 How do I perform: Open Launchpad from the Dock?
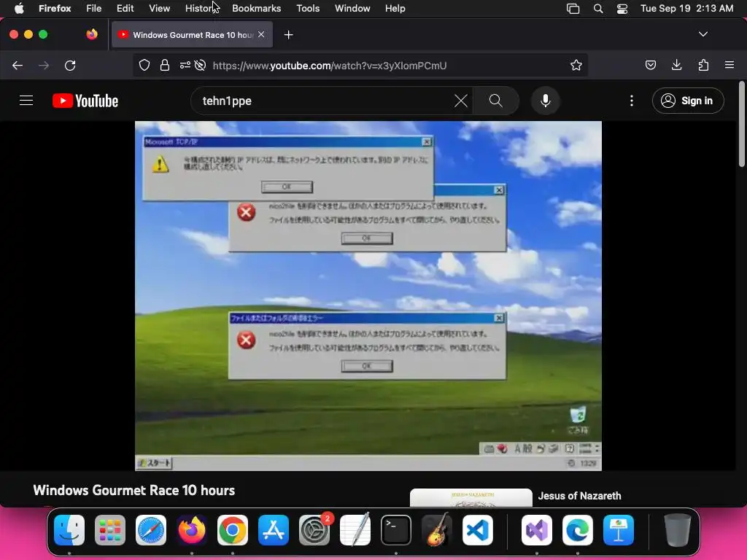(110, 529)
